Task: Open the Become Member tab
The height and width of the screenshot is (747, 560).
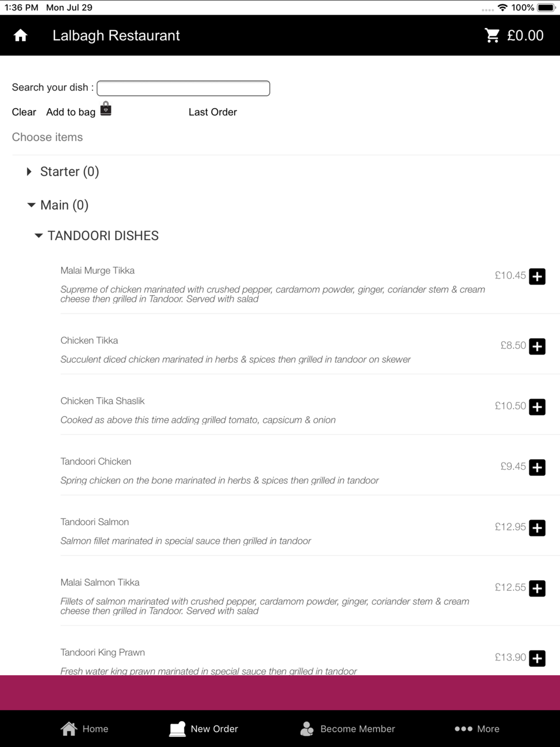Action: click(348, 729)
